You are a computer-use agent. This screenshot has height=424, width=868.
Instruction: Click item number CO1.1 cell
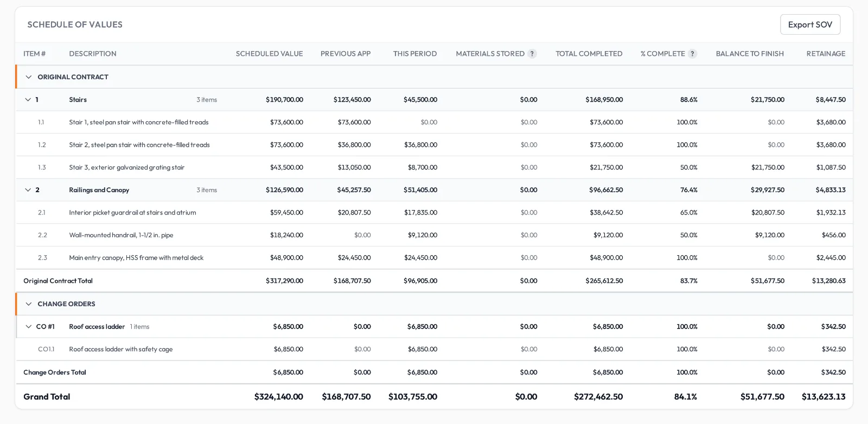point(46,349)
